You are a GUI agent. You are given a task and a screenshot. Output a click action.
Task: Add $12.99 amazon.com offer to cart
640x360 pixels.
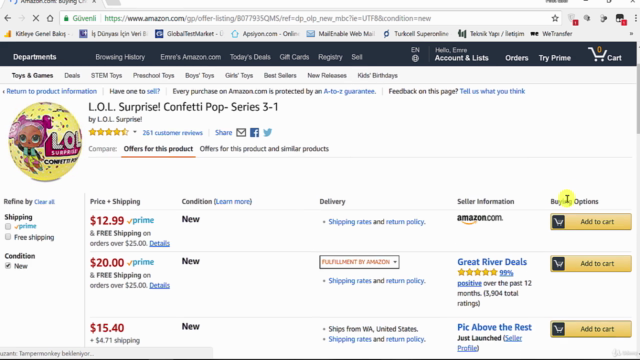click(x=591, y=222)
